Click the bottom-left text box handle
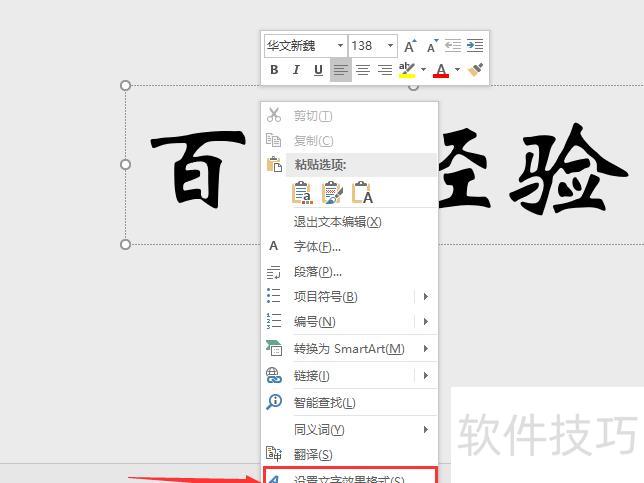 pos(125,244)
